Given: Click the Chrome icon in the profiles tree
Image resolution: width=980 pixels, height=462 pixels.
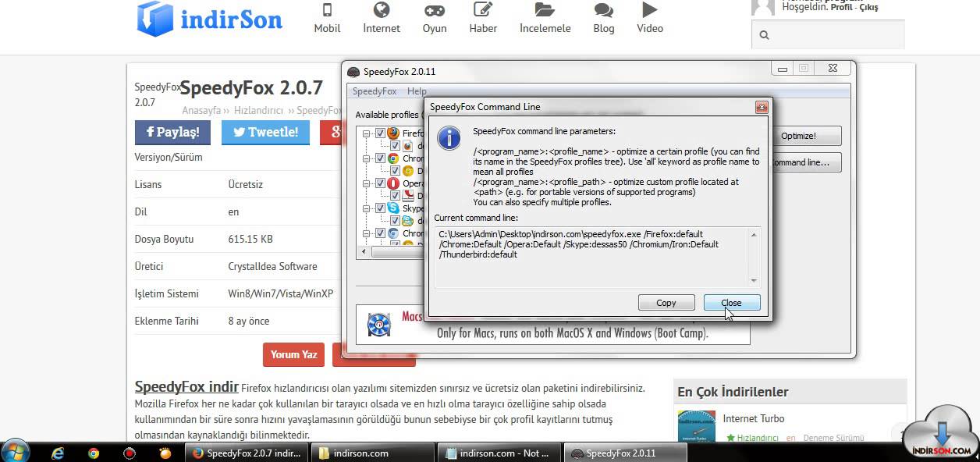Looking at the screenshot, I should pyautogui.click(x=392, y=158).
